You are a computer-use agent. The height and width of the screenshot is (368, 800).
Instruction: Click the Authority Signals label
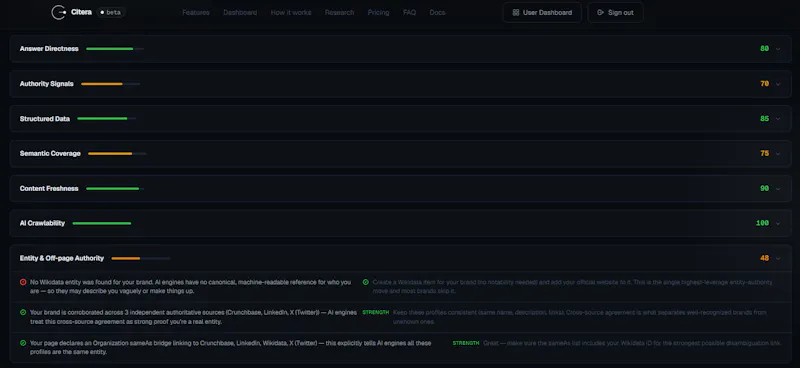tap(46, 84)
